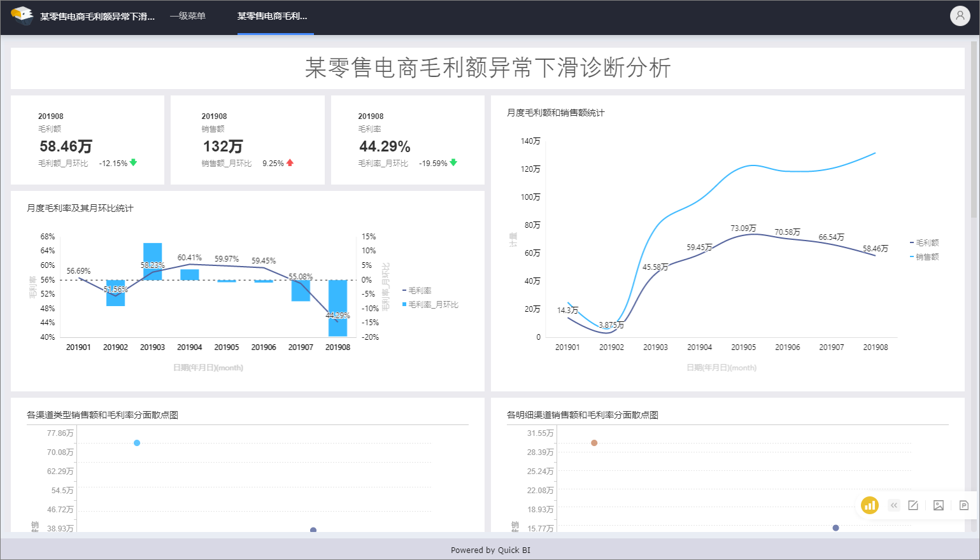The image size is (980, 560).
Task: Click the 201907 blue bar in margin chart
Action: (x=301, y=290)
